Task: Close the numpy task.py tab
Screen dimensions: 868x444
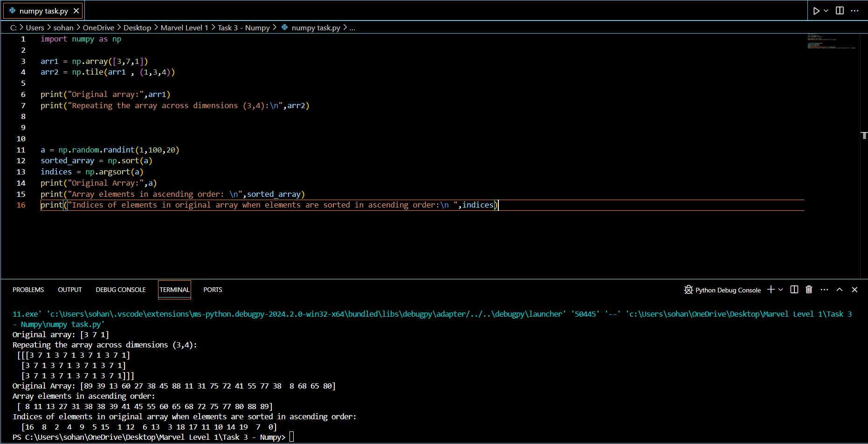Action: coord(76,11)
